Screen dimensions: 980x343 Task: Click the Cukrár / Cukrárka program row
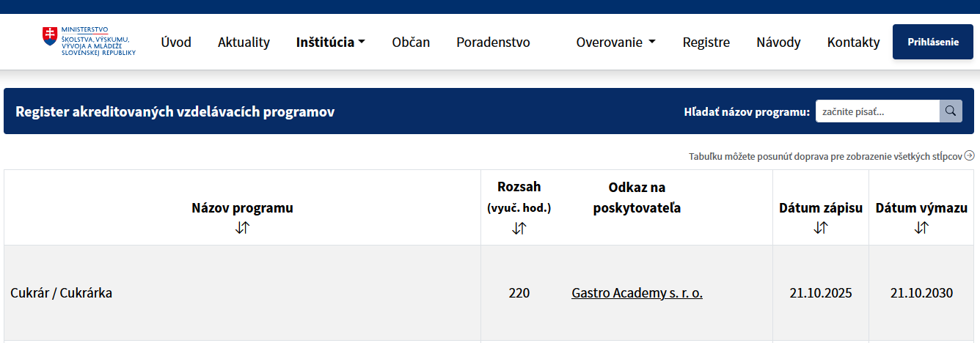62,293
